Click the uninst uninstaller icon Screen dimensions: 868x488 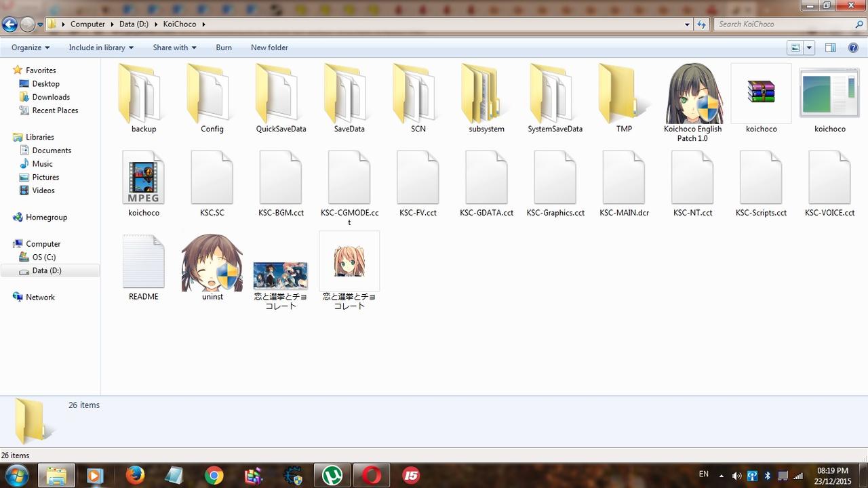(x=212, y=263)
